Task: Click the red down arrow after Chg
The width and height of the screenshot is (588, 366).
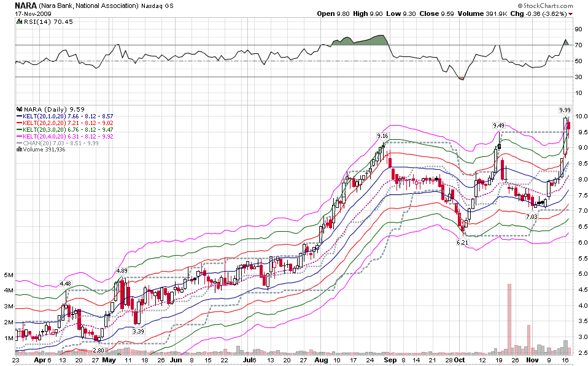Action: click(571, 14)
